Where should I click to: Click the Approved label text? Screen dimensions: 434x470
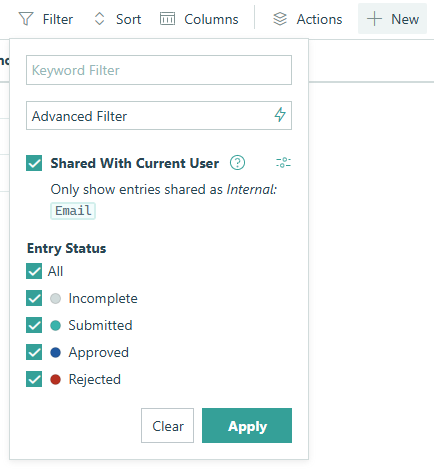coord(99,353)
